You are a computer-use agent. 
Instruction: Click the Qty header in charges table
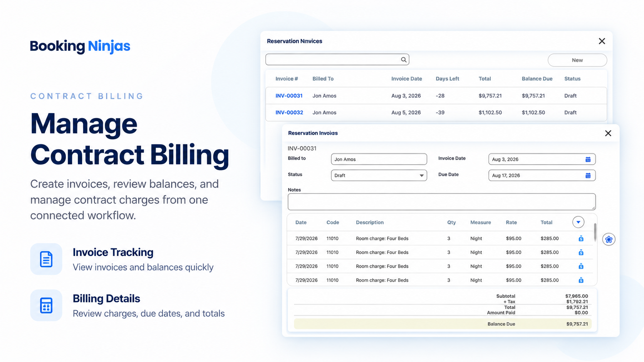point(451,222)
